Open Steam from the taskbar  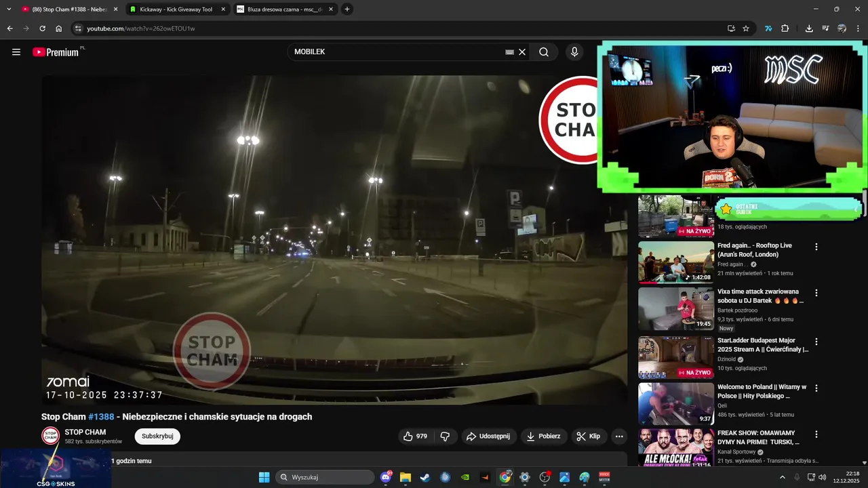click(x=425, y=477)
